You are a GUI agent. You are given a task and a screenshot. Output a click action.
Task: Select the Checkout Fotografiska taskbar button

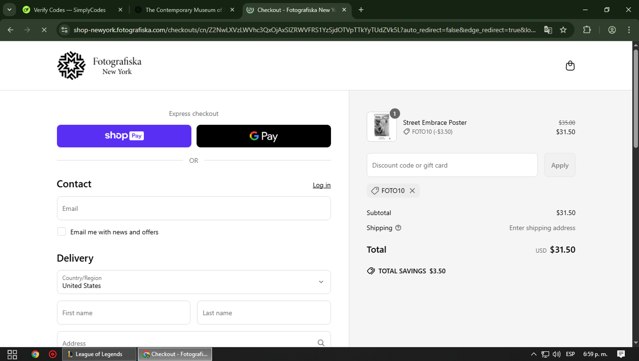click(x=175, y=354)
